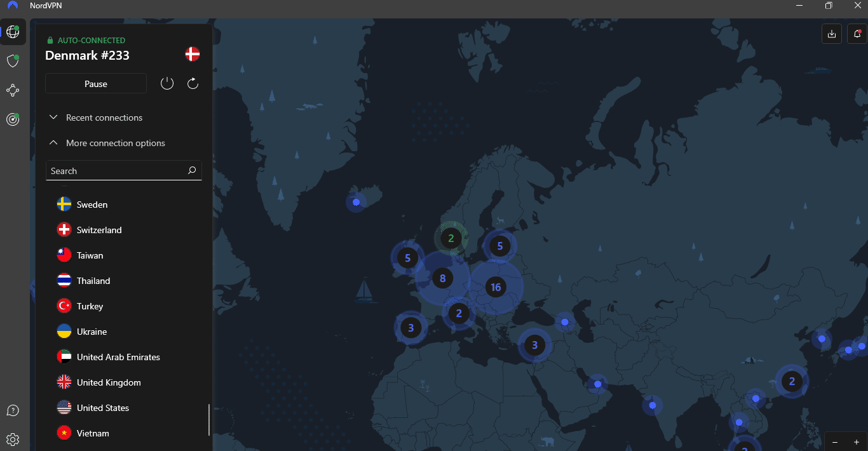This screenshot has height=451, width=868.
Task: Click the Georgia-area server dot on map
Action: pos(565,322)
